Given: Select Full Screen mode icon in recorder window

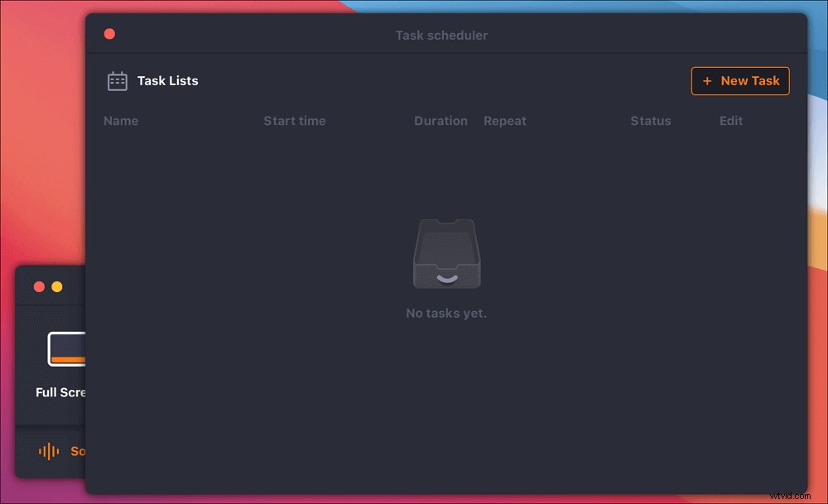Looking at the screenshot, I should (66, 349).
